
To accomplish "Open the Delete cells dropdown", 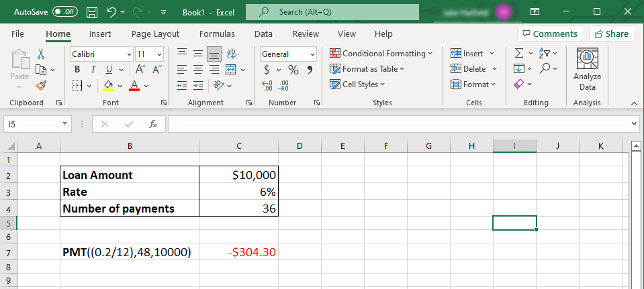I will (494, 69).
